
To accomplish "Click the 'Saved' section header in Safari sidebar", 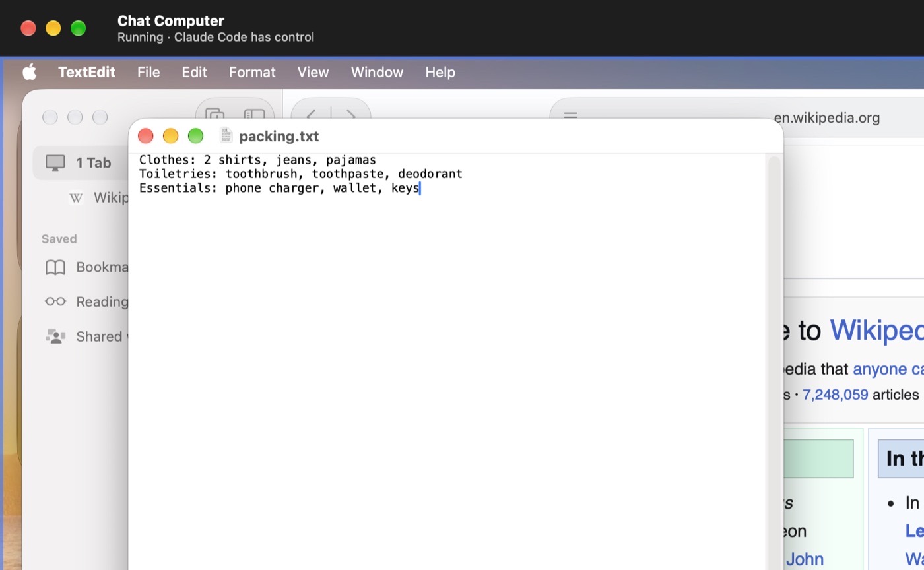I will [x=59, y=239].
